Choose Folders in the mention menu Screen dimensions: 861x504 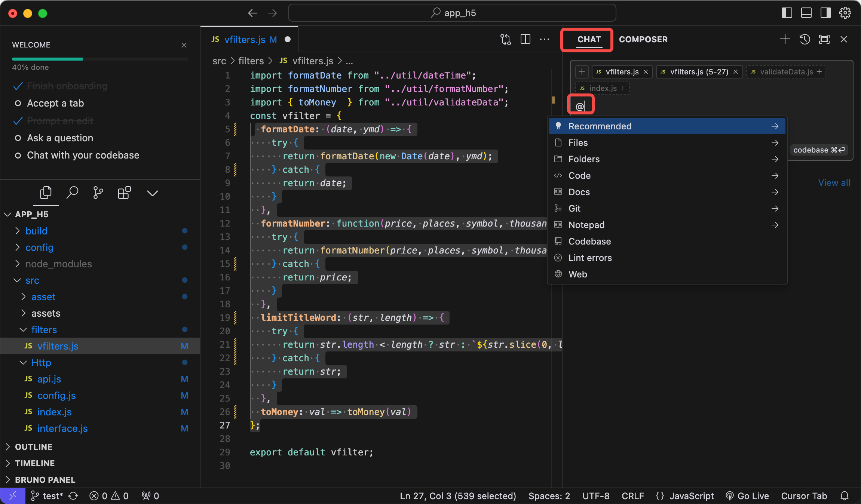click(667, 159)
